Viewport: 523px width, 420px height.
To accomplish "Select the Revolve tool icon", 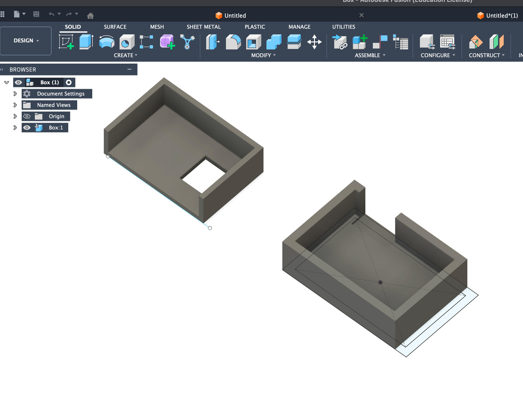I will point(106,42).
